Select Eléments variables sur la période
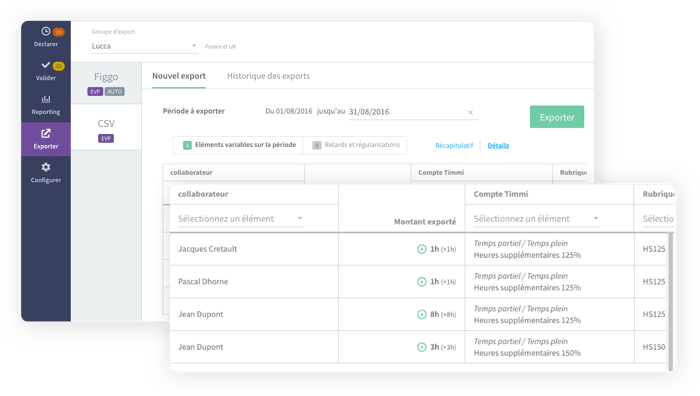This screenshot has width=700, height=396. (239, 145)
